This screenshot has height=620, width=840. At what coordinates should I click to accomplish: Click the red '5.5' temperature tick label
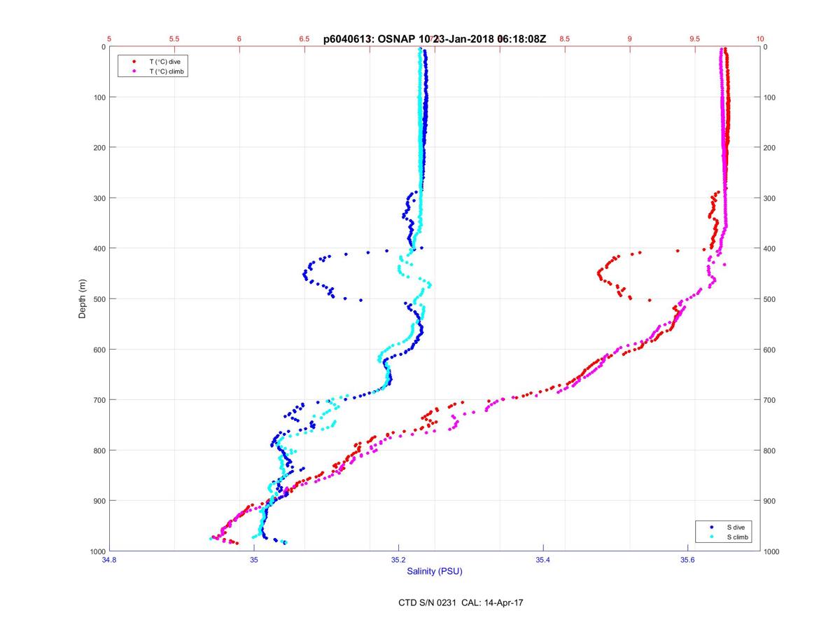click(x=174, y=39)
